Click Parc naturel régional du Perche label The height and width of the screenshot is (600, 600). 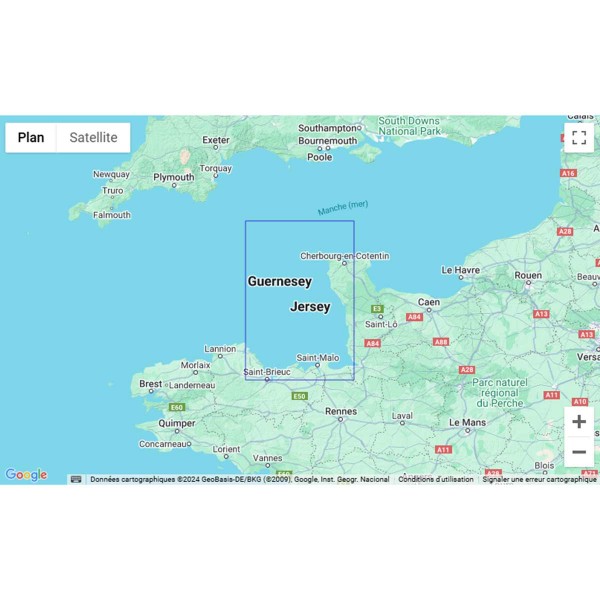point(500,393)
